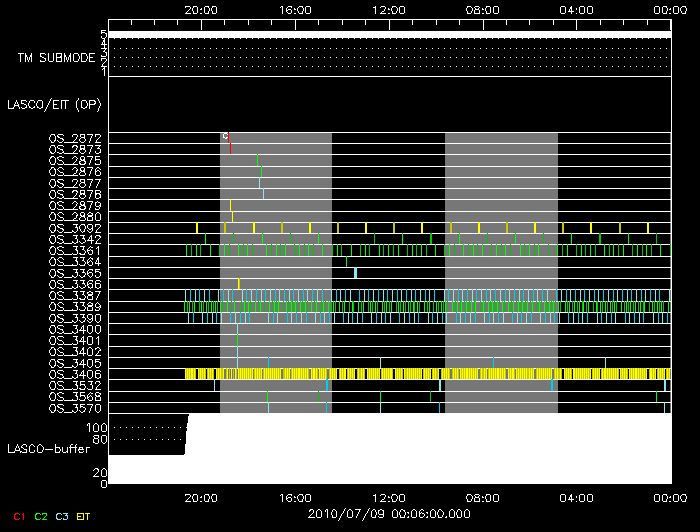
Task: Click the LASCO-buffer 80 scale value
Action: tap(100, 440)
